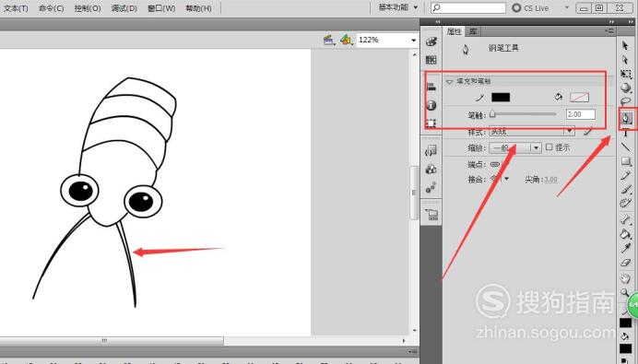The width and height of the screenshot is (638, 364).
Task: Select the Hand tool
Action: [x=625, y=278]
